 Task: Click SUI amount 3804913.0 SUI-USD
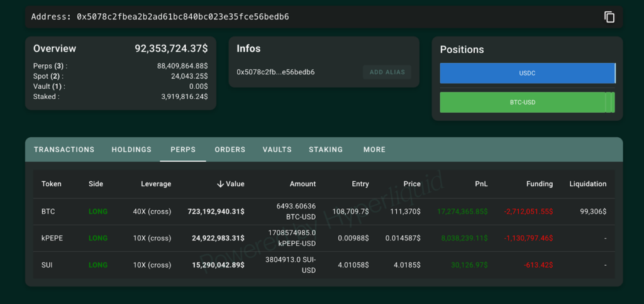pyautogui.click(x=291, y=265)
